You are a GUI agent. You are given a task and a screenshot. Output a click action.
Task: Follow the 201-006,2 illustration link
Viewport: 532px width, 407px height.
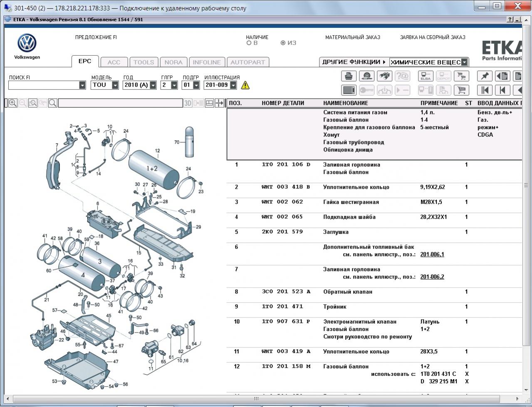[432, 277]
